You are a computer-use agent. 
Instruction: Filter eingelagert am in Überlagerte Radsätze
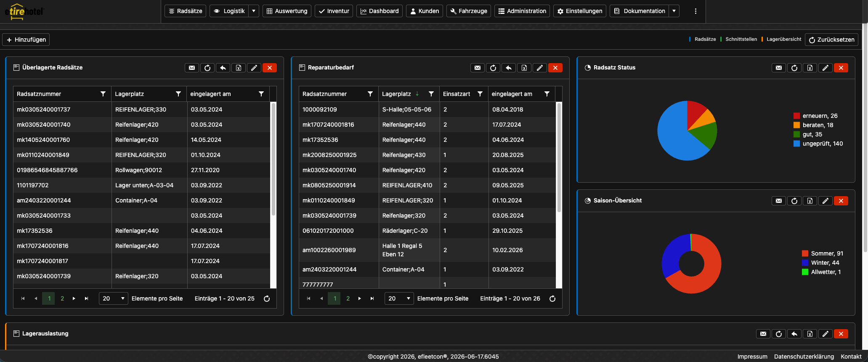261,94
